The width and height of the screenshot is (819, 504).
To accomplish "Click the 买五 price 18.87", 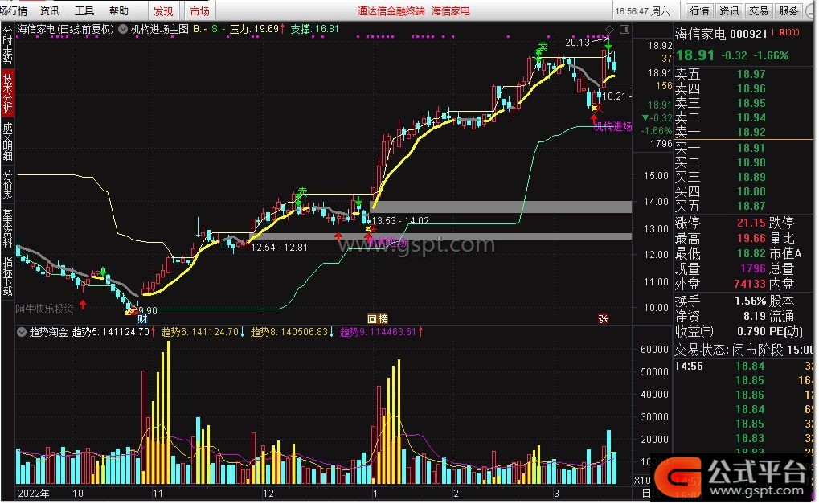I will click(751, 206).
